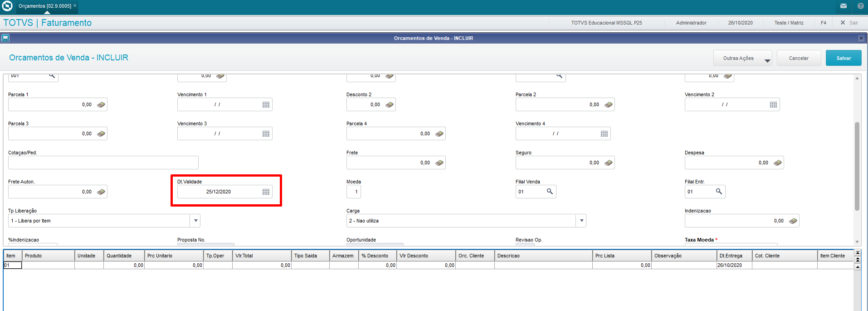Click calculator icon beside Frete field
868x311 pixels.
pyautogui.click(x=439, y=163)
